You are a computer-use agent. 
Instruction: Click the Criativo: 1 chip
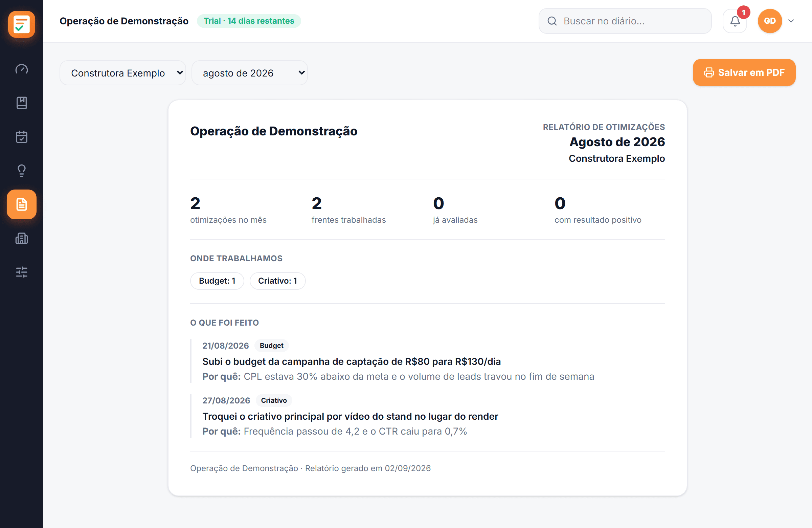(x=277, y=281)
